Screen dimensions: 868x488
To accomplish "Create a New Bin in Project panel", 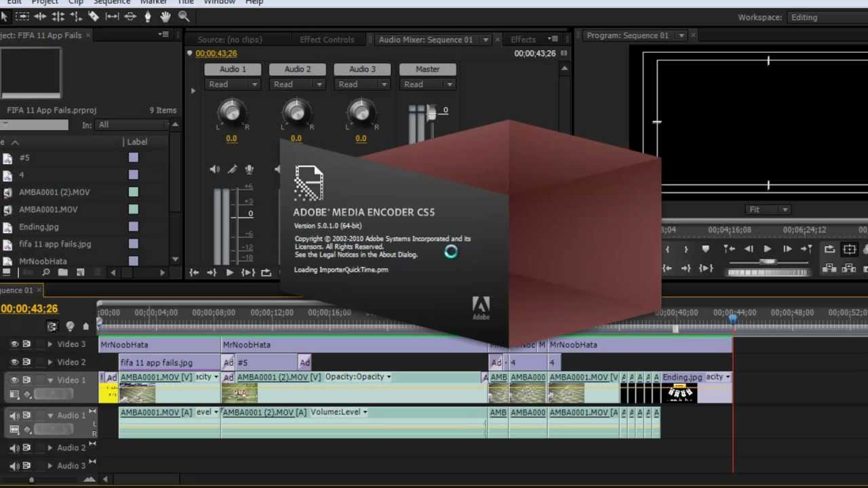I will click(x=63, y=272).
